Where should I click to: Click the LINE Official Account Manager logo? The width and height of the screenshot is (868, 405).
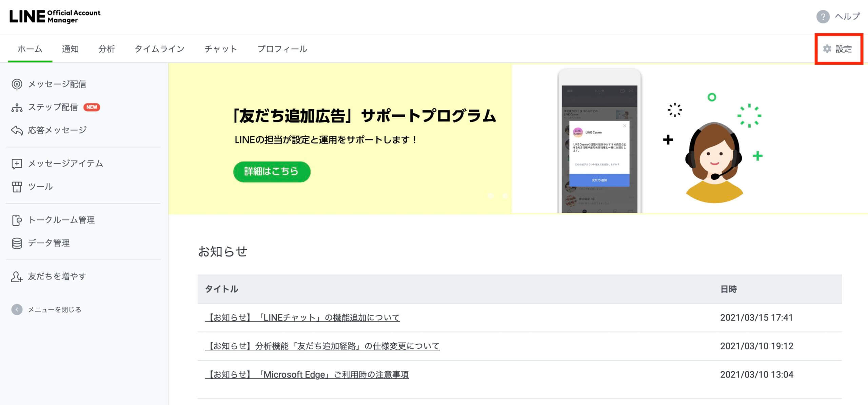pos(55,16)
